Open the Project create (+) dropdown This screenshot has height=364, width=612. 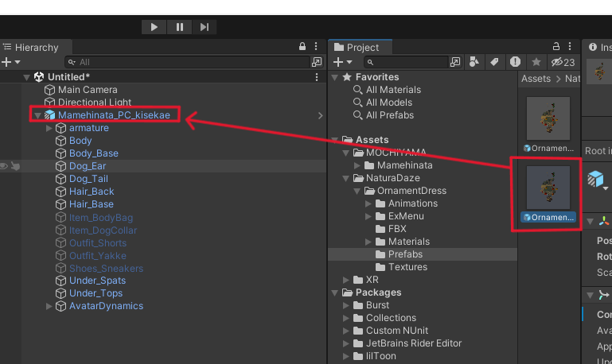(342, 62)
